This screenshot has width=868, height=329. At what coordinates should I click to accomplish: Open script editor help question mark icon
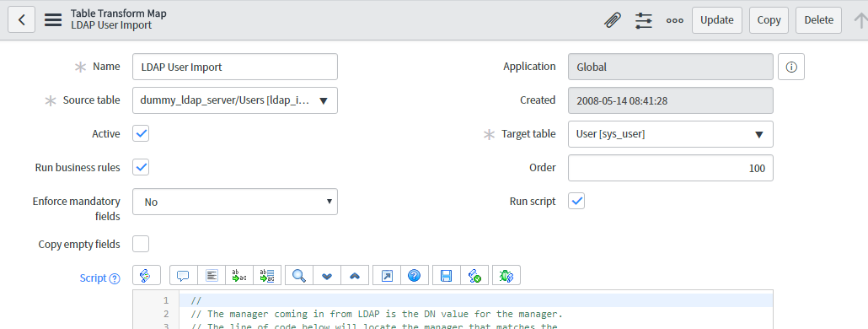(x=414, y=275)
